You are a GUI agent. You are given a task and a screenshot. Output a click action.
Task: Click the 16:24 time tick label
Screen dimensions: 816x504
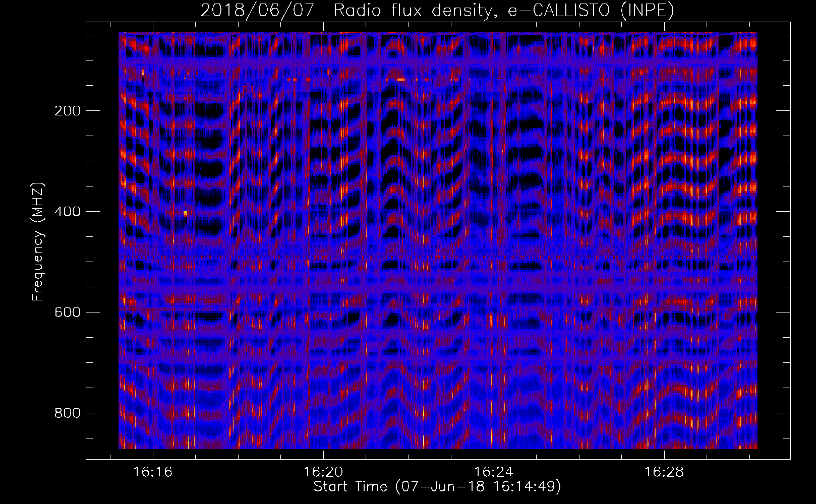tap(494, 472)
